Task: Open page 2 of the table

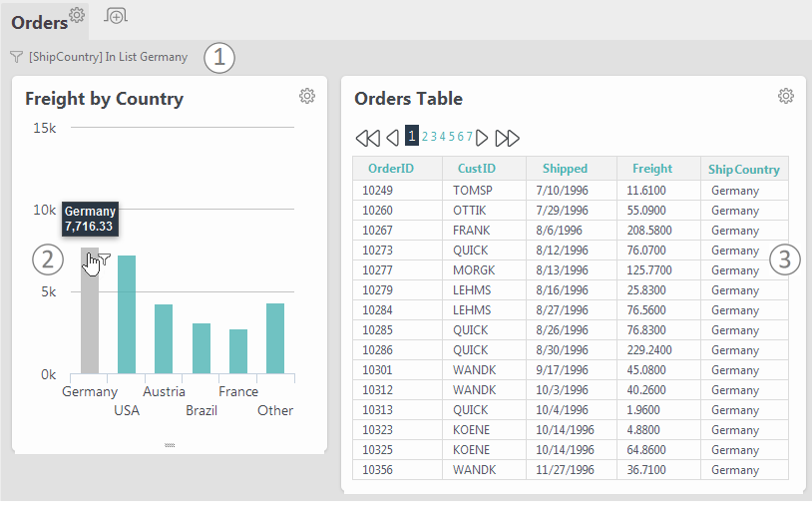Action: (425, 137)
